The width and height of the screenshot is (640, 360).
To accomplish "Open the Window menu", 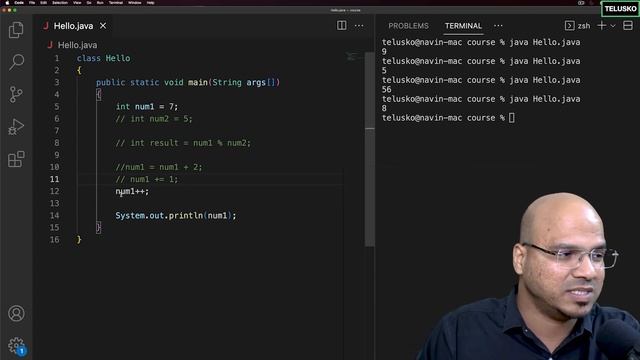I will point(135,2).
